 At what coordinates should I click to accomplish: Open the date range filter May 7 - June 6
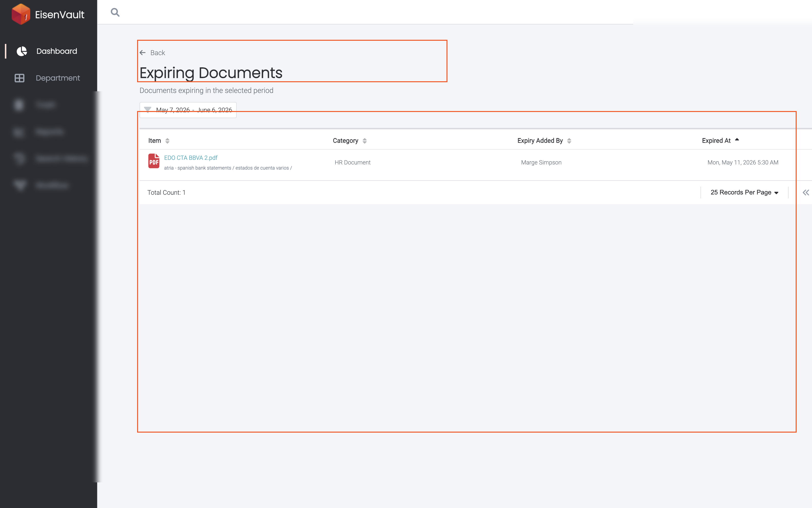click(188, 110)
